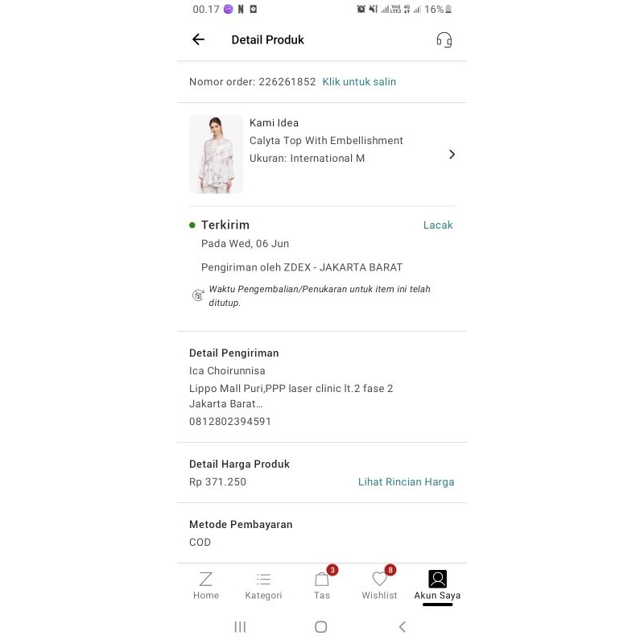Tap the Kami Idea brand name
644x644 pixels.
point(274,123)
